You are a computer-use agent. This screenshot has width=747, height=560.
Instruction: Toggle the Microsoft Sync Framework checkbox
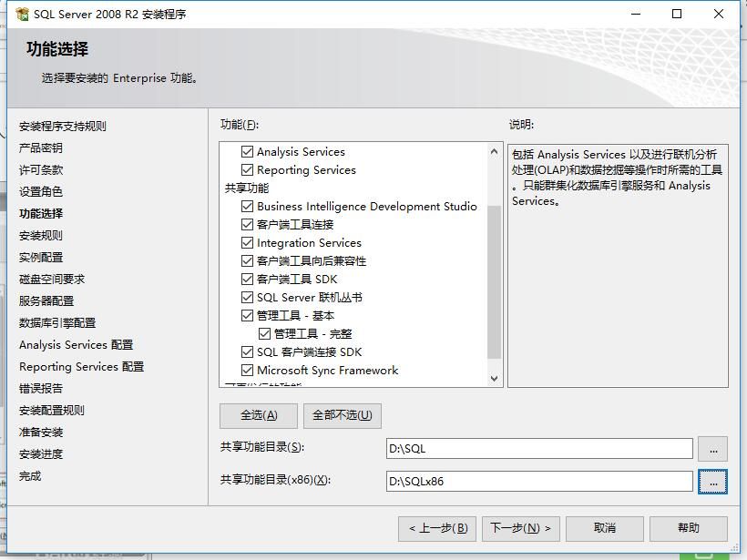click(247, 371)
